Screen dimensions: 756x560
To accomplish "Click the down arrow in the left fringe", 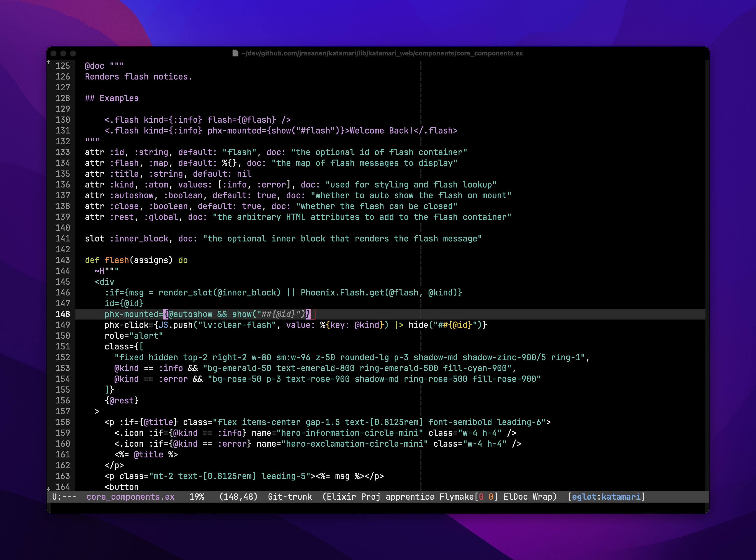I will (49, 489).
